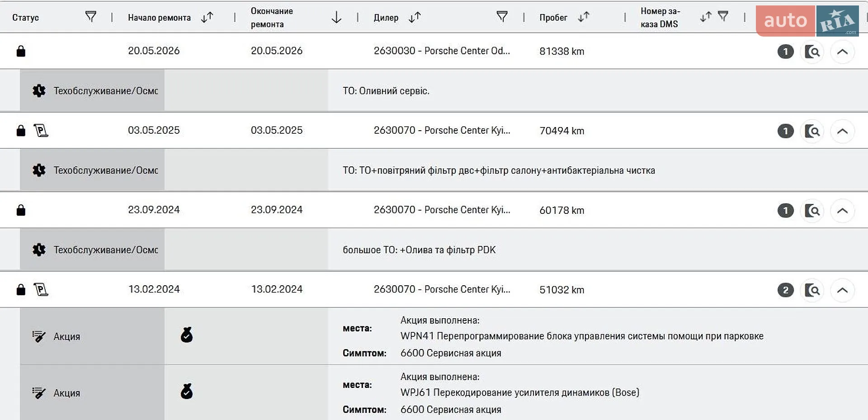Click gear icon for большое ТО entry
Image resolution: width=868 pixels, height=420 pixels.
coord(39,250)
